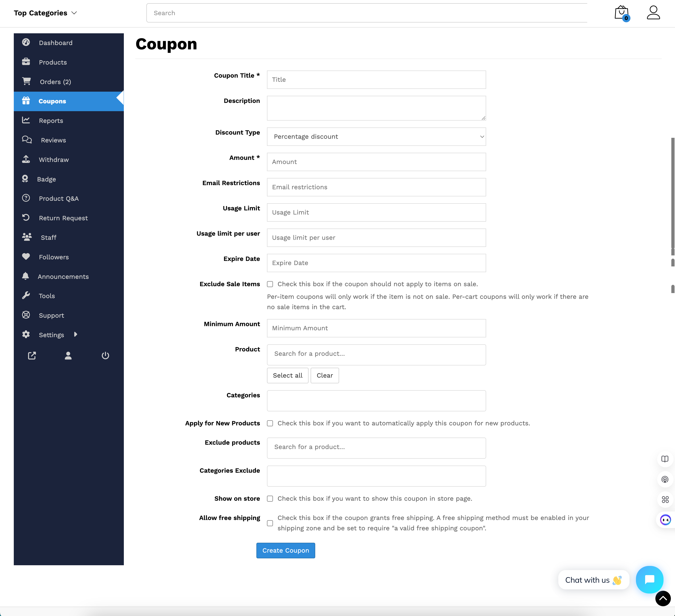Click the Clear button
Image resolution: width=675 pixels, height=616 pixels.
(x=325, y=375)
